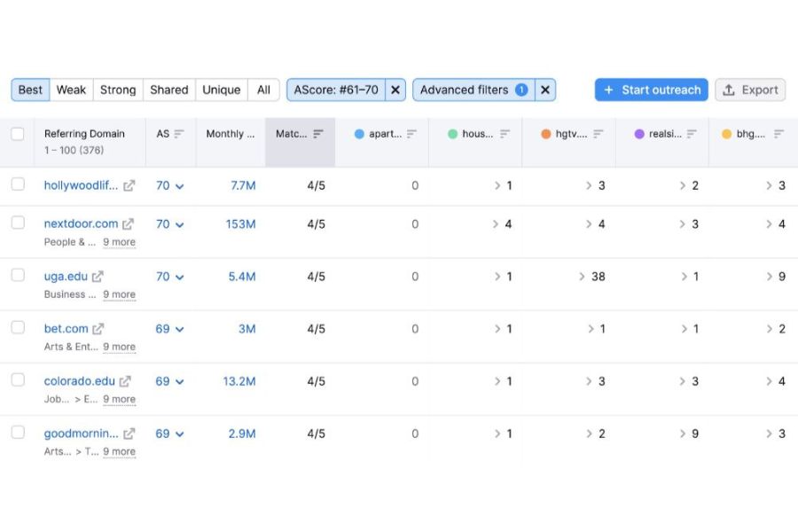798x532 pixels.
Task: Open the goodmornin... domain link
Action: tap(81, 434)
